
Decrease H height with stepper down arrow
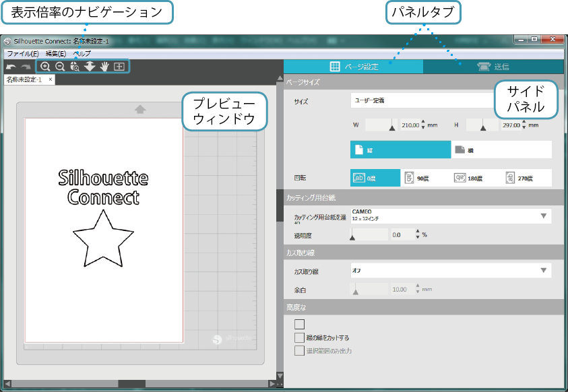524,128
